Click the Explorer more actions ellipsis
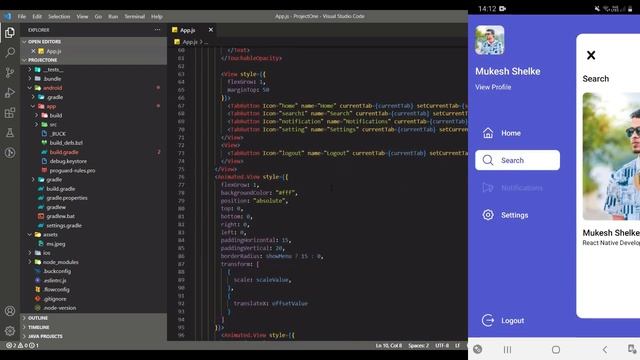 coord(158,30)
